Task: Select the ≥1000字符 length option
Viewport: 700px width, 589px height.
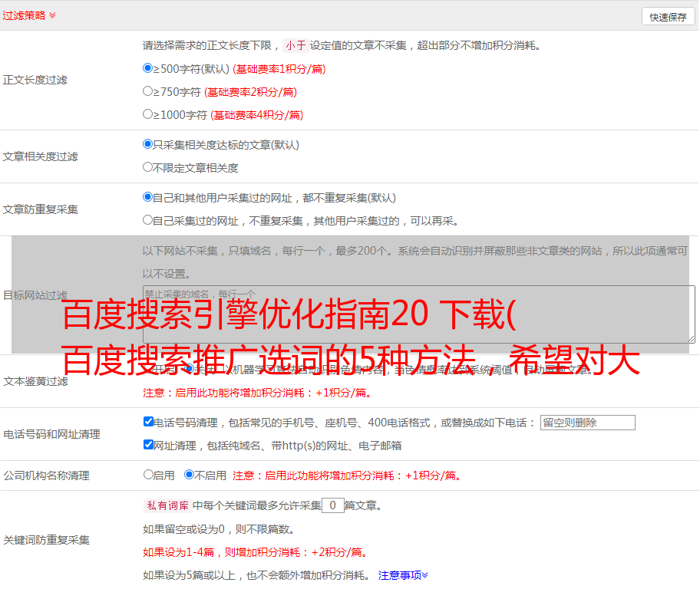Action: pos(148,114)
